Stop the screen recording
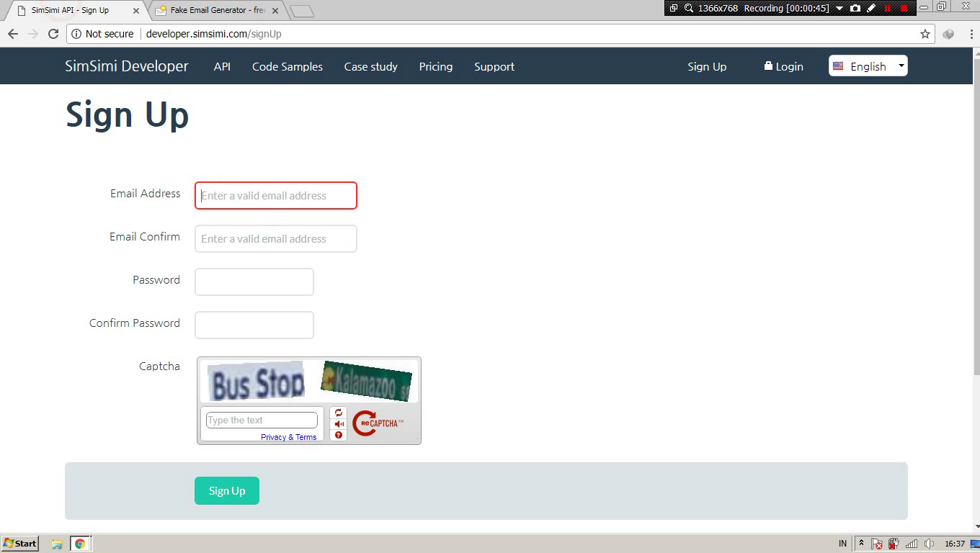 pos(904,8)
